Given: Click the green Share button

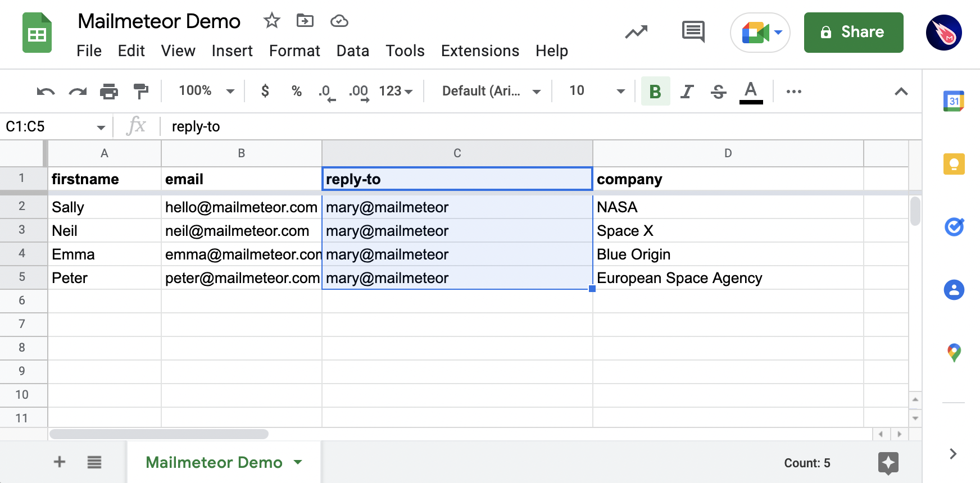Looking at the screenshot, I should 854,33.
